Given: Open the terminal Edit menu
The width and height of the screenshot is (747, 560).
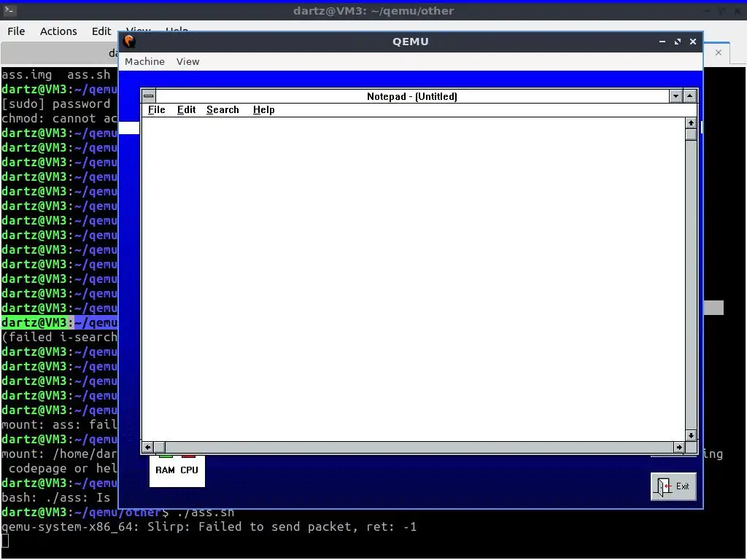Looking at the screenshot, I should coord(101,31).
